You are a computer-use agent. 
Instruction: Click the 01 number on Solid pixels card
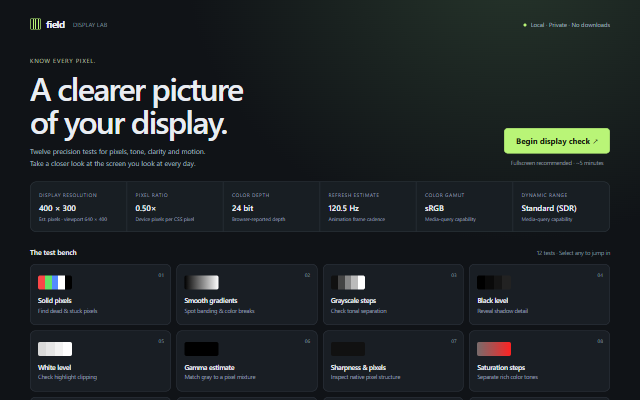161,275
